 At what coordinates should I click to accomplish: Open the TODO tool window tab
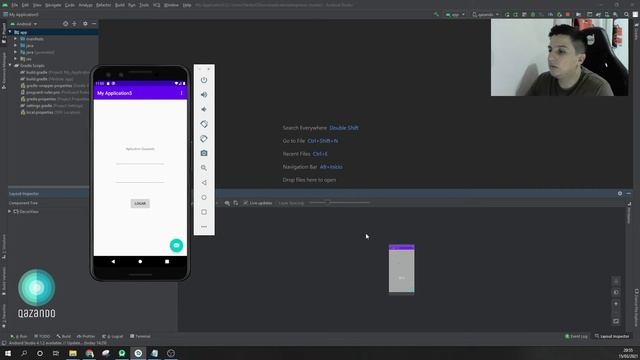tap(42, 336)
